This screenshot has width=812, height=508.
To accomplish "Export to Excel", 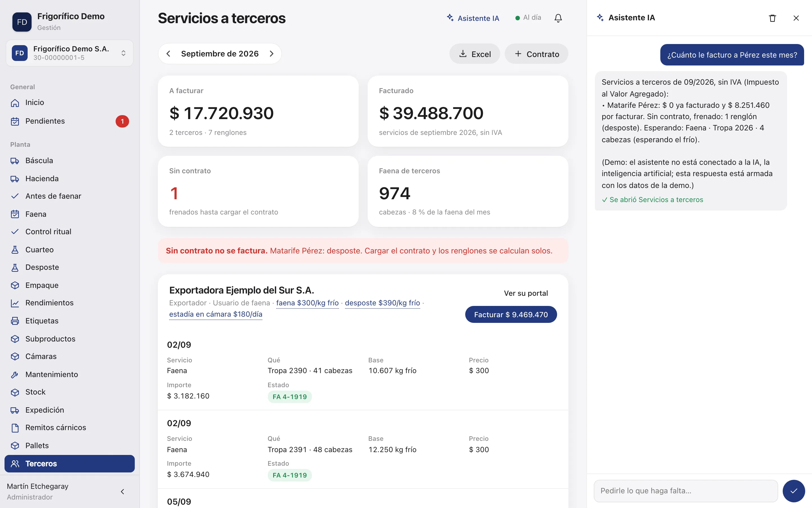I will click(x=475, y=54).
